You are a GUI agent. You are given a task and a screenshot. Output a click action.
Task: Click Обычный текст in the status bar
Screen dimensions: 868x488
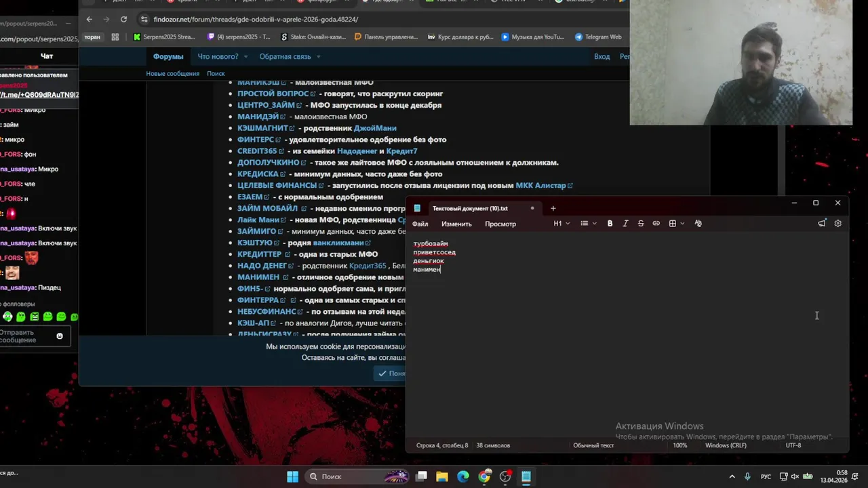click(593, 445)
